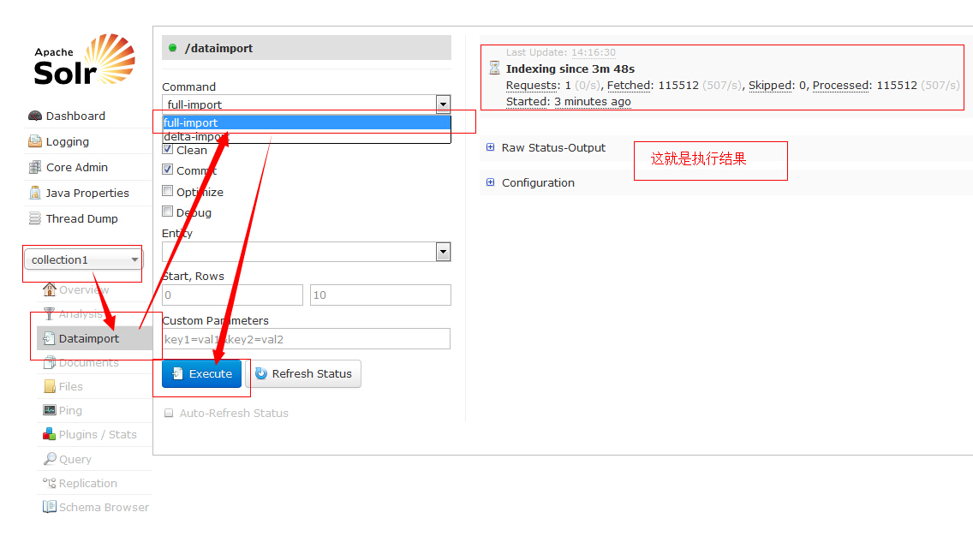The image size is (973, 560).
Task: Open Java Properties
Action: click(87, 193)
